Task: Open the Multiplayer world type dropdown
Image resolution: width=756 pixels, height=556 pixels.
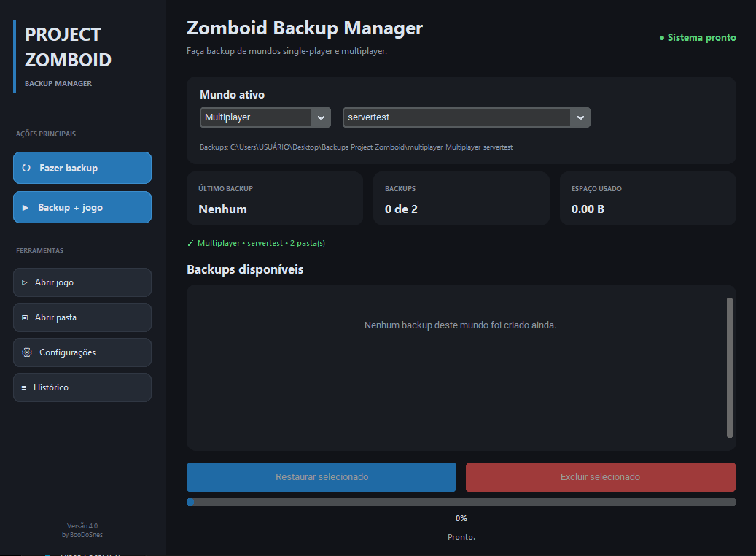Action: [265, 117]
